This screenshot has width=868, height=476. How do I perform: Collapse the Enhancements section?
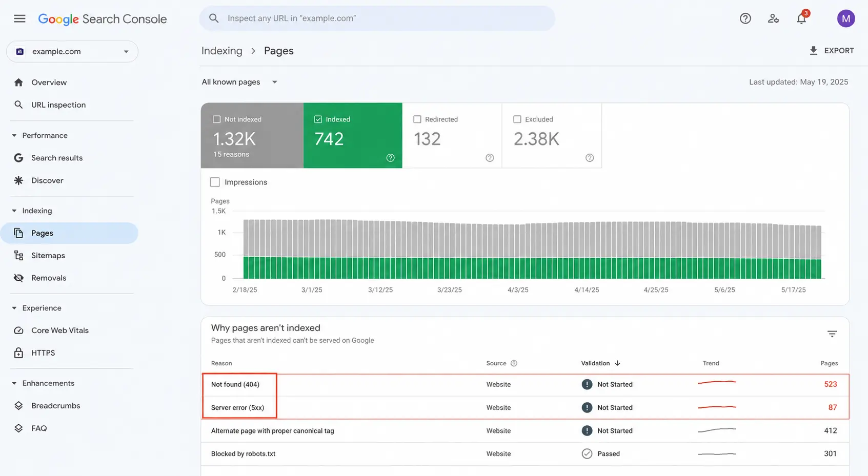14,383
